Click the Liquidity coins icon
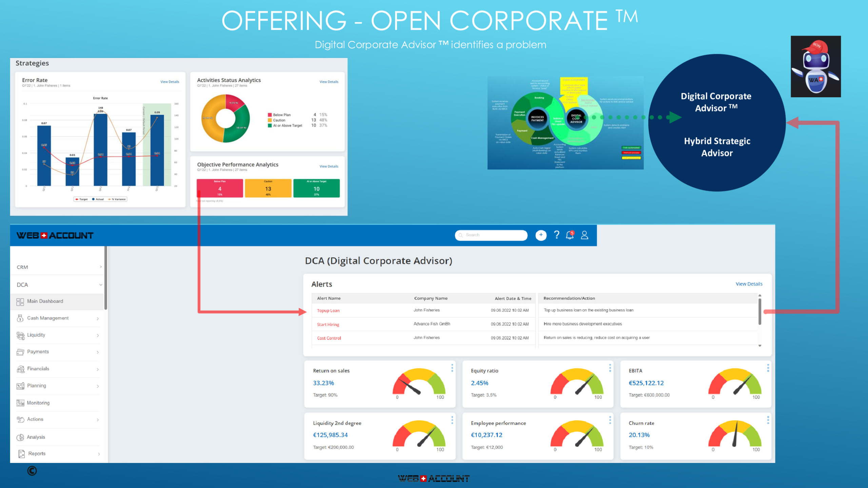 [20, 335]
